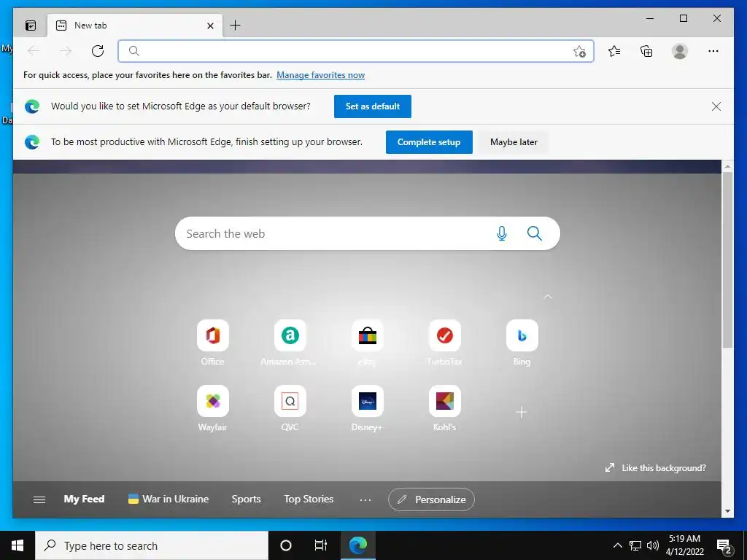Open Settings and more menu
This screenshot has height=560, width=747.
pyautogui.click(x=713, y=51)
